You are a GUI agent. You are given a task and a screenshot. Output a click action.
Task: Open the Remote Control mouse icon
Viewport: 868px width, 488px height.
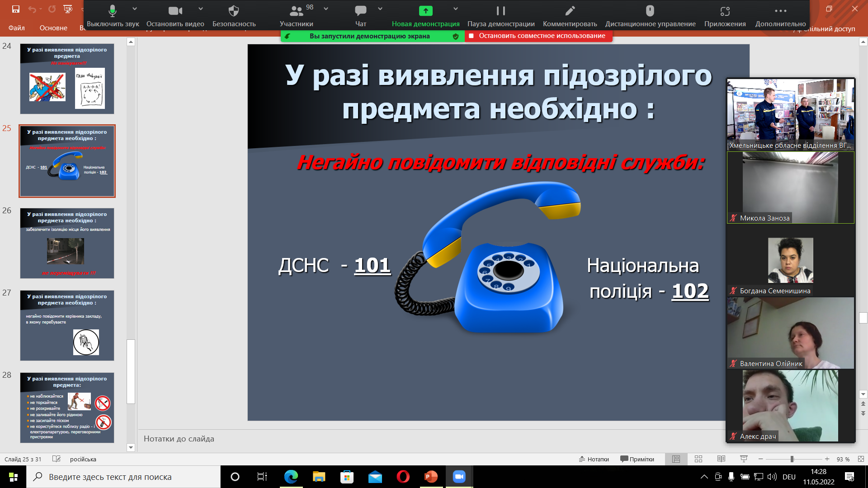coord(650,11)
